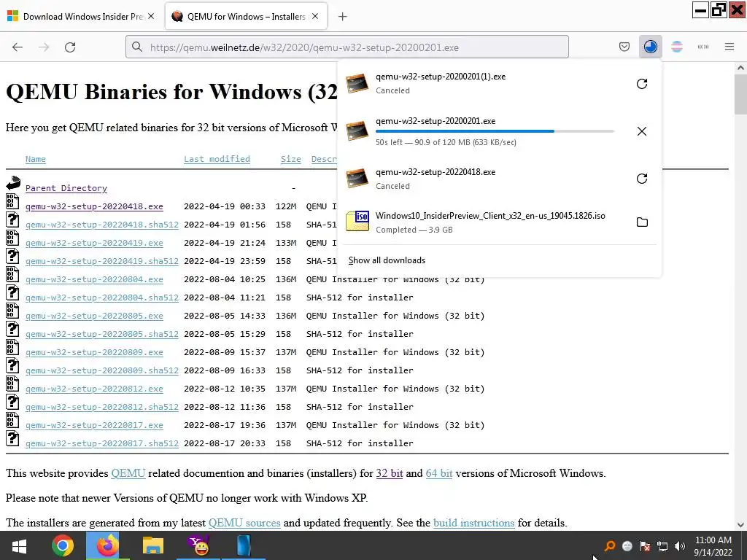Retry download of qemu-w32-setup-20200201(1).exe
The width and height of the screenshot is (747, 560).
[642, 84]
